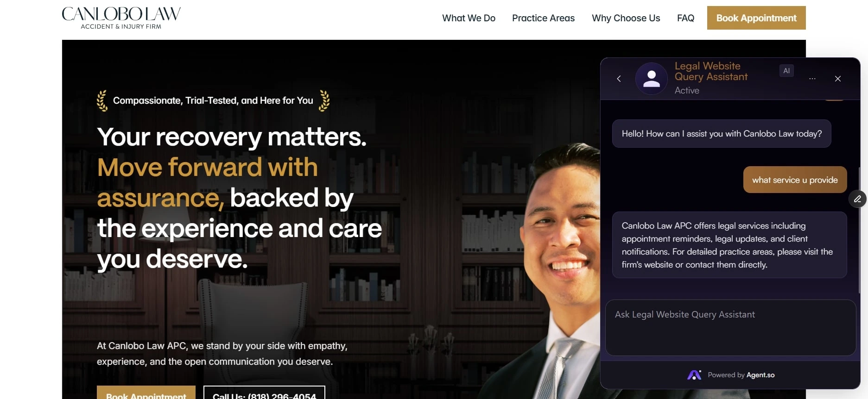Close the Legal Website Query Assistant chat
Image resolution: width=868 pixels, height=399 pixels.
tap(838, 79)
